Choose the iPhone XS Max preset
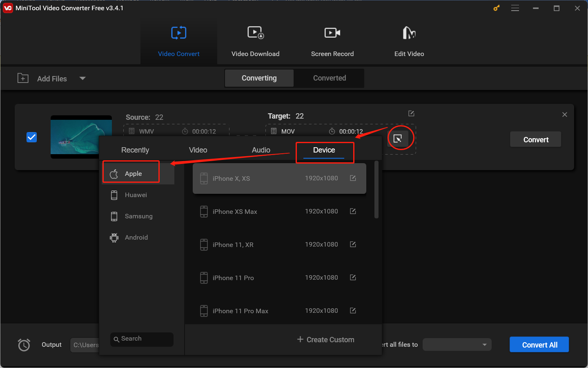The height and width of the screenshot is (368, 588). click(x=279, y=211)
